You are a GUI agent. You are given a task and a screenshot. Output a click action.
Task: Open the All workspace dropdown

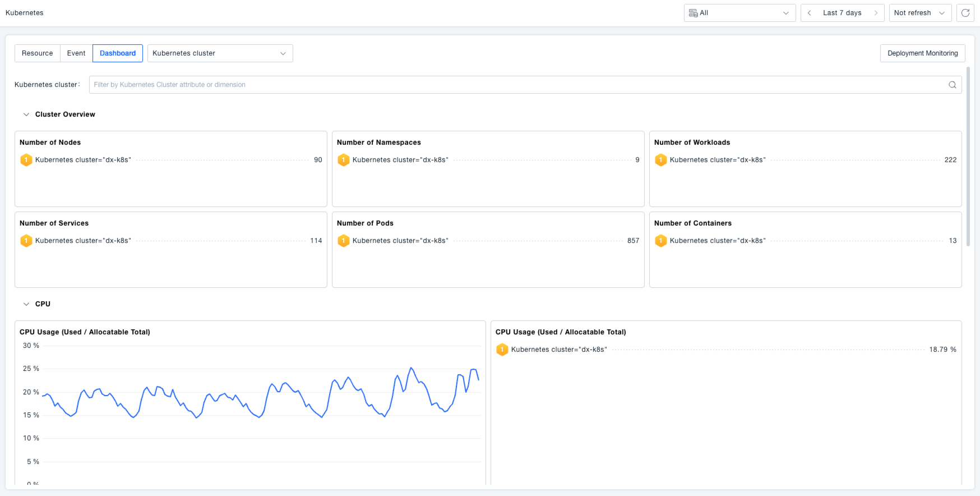[739, 13]
